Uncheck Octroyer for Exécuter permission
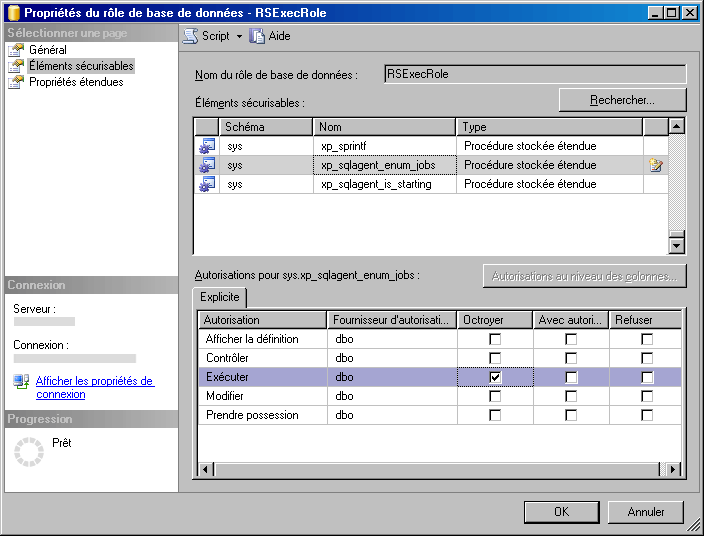The width and height of the screenshot is (704, 537). pyautogui.click(x=495, y=377)
